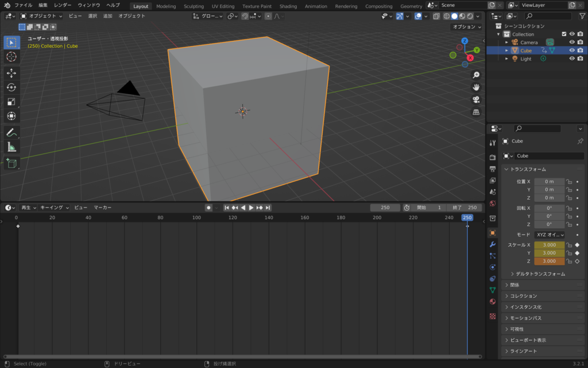Select the Move tool in the left toolbar
588x368 pixels.
coord(11,73)
